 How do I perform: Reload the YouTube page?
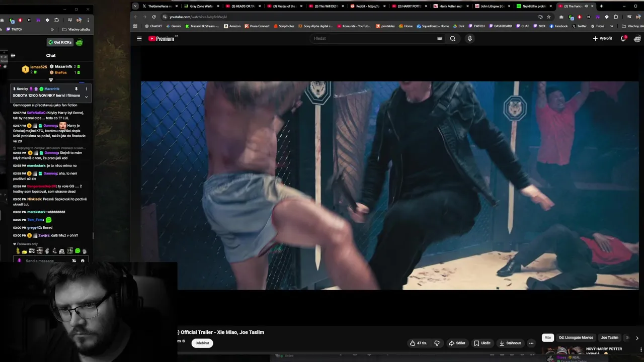click(x=154, y=17)
